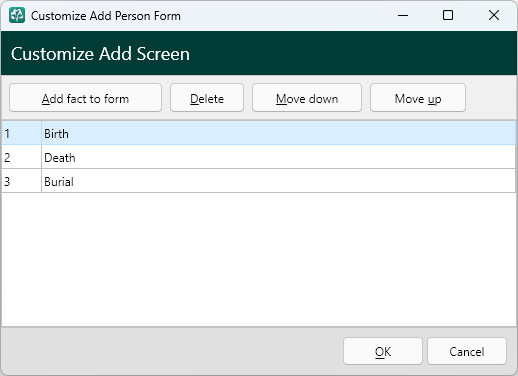Screen dimensions: 518x376
Task: Click row number 2 cell
Action: point(22,157)
